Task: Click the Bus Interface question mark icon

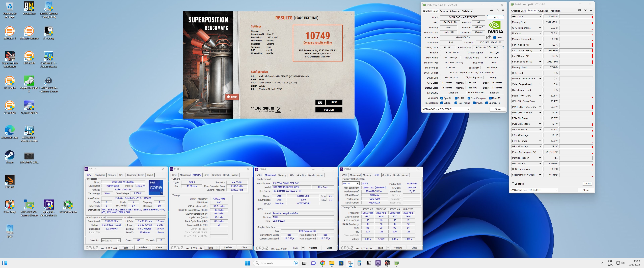Action: tap(503, 47)
